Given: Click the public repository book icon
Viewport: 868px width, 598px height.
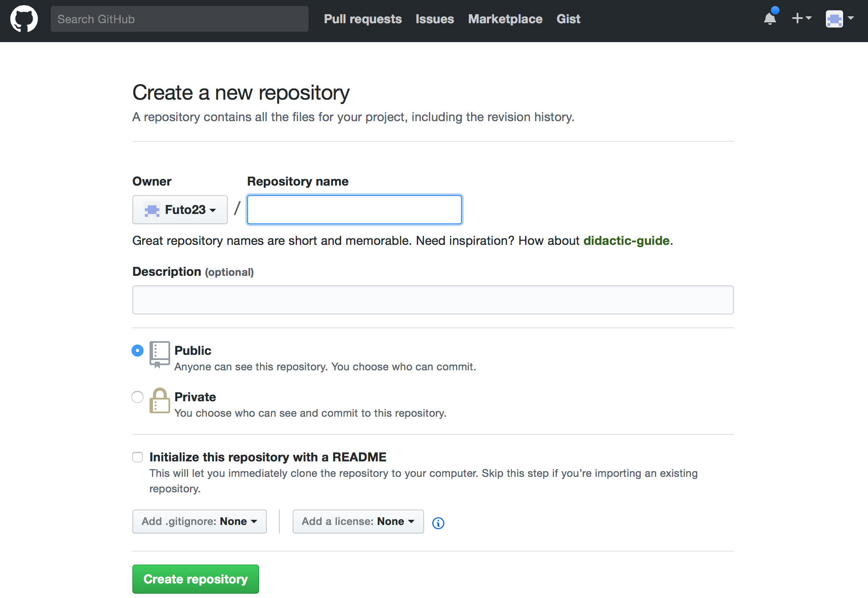Looking at the screenshot, I should (x=159, y=354).
